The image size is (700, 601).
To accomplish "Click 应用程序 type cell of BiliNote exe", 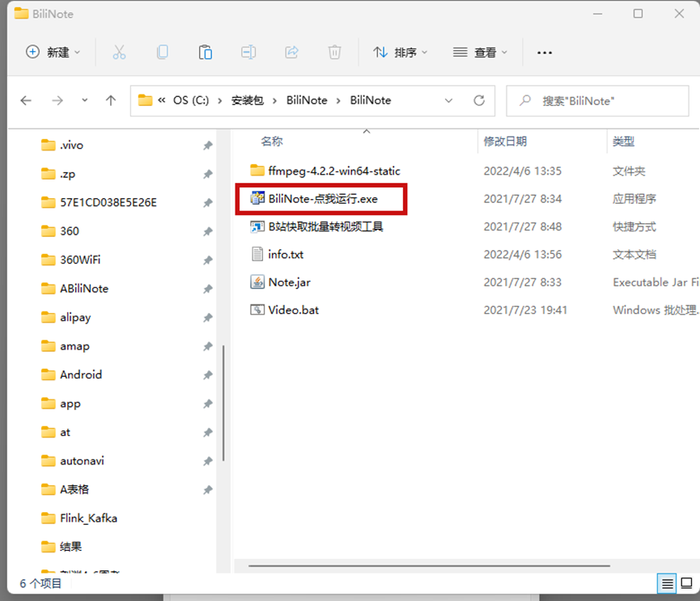I will click(634, 198).
